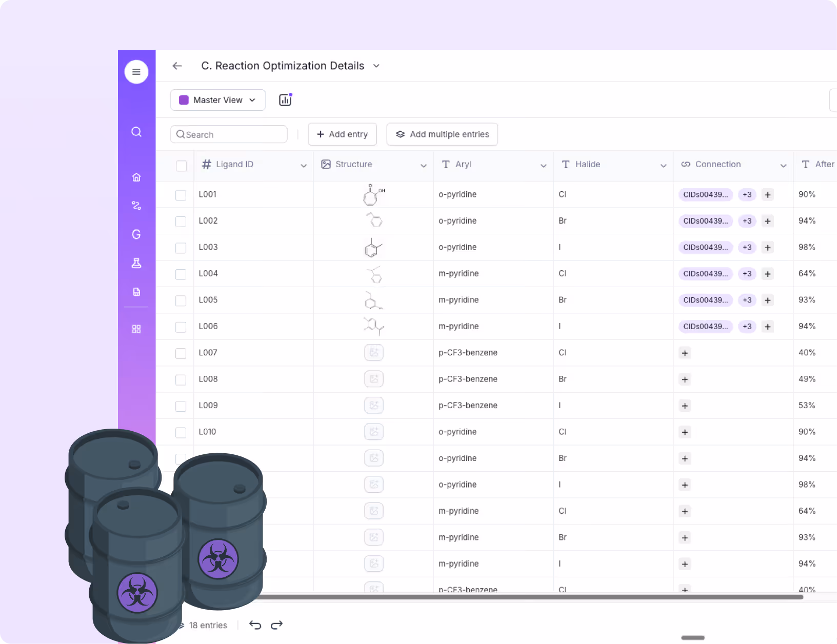
Task: Click the purple swatch in Master View
Action: click(184, 100)
